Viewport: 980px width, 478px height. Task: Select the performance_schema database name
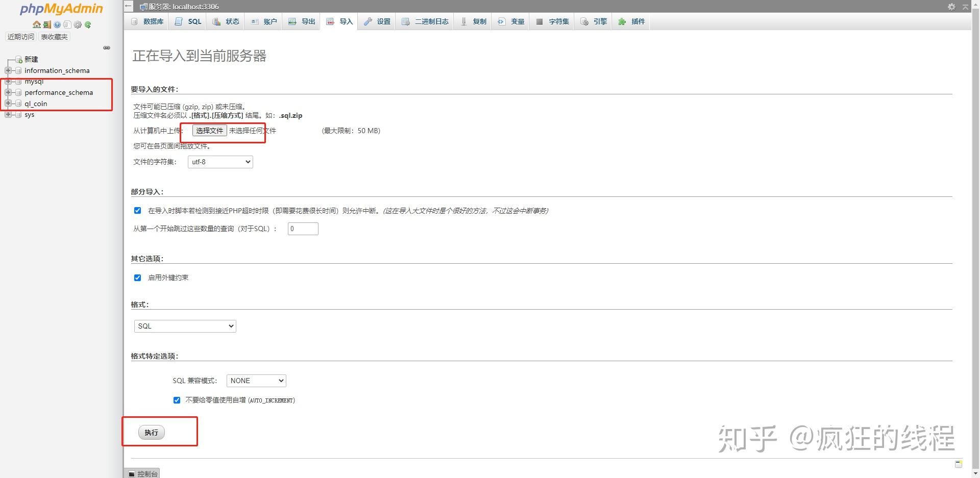[x=59, y=92]
